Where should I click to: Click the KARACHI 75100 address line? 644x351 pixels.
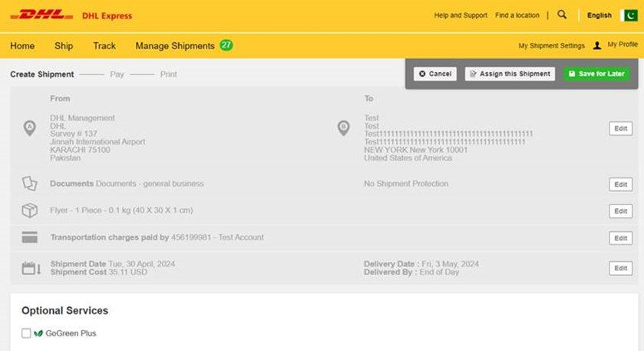coord(80,150)
